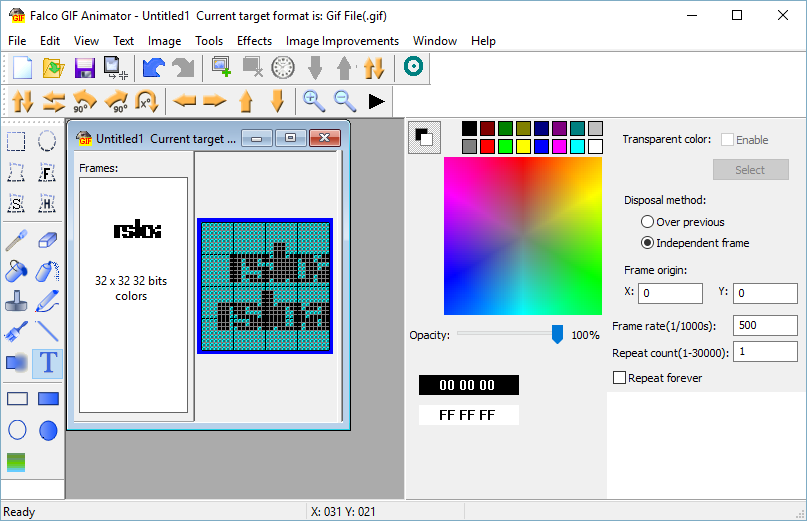Open the Edit menu

pyautogui.click(x=50, y=41)
